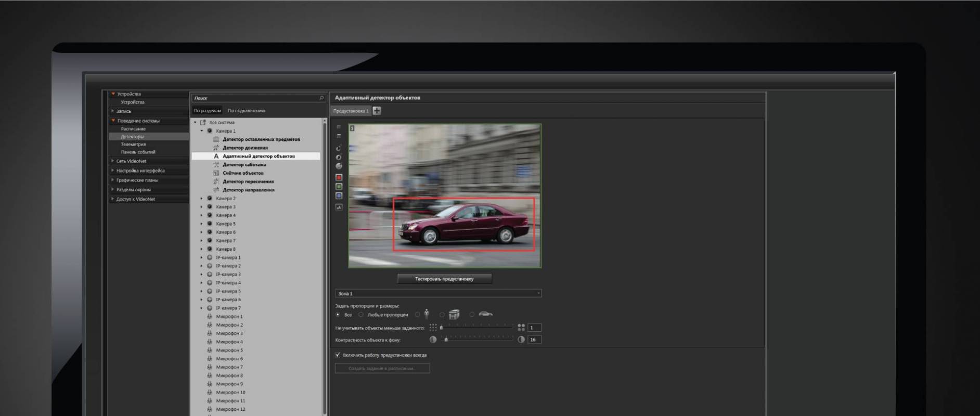Click the luggage box proportions icon
The width and height of the screenshot is (980, 416).
(x=454, y=314)
